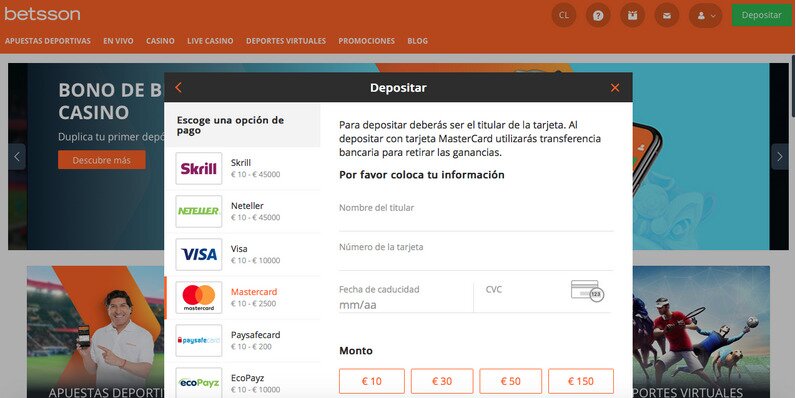Choose the € 50 amount button

pyautogui.click(x=511, y=381)
